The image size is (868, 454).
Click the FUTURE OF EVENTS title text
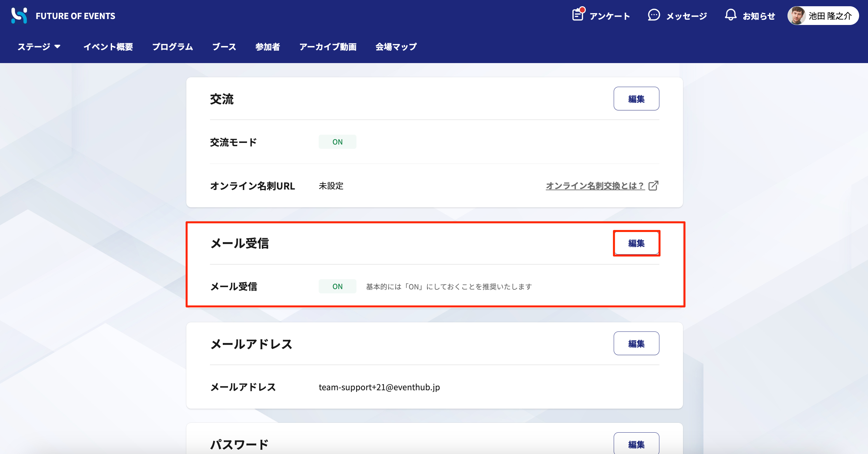(x=76, y=16)
